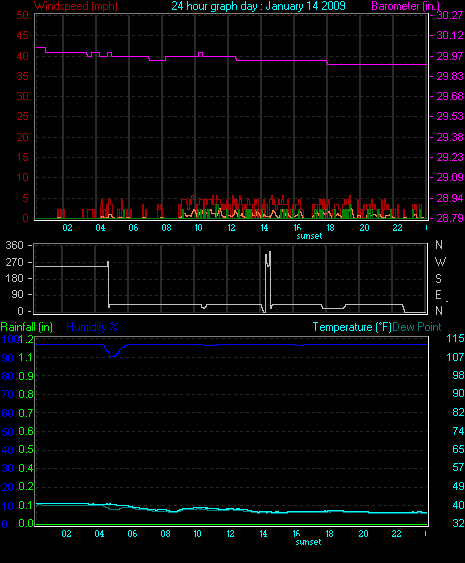Click the 22 hour tick on bottom graph
465x563 pixels.
point(396,534)
